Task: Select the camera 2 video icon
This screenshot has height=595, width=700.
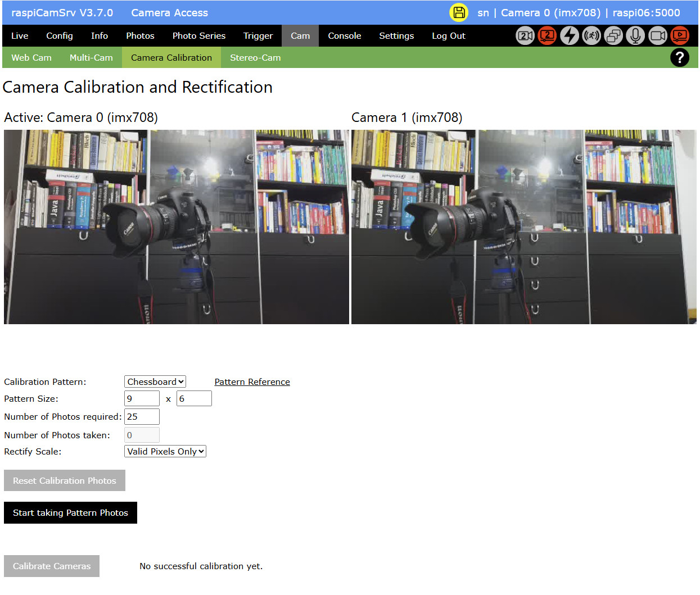Action: [x=525, y=35]
